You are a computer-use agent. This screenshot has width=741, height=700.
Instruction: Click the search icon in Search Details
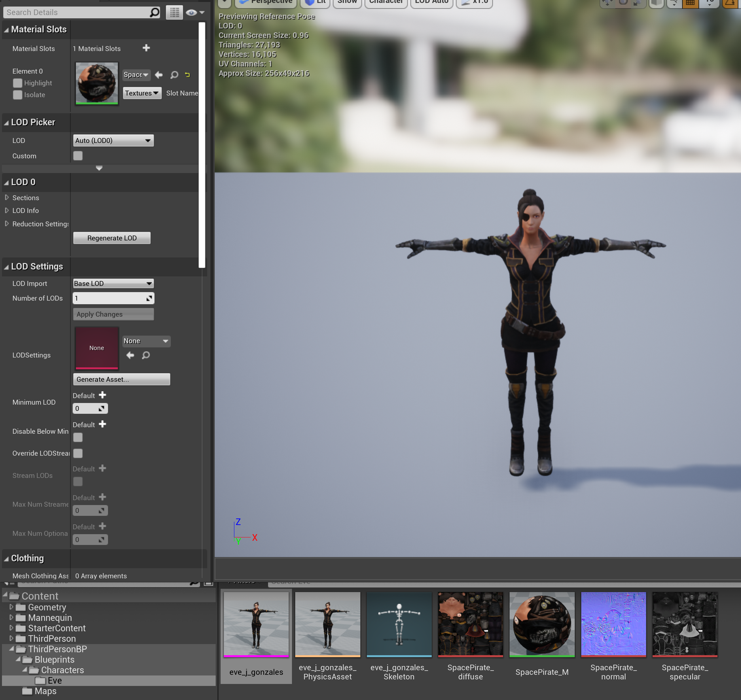(x=154, y=12)
